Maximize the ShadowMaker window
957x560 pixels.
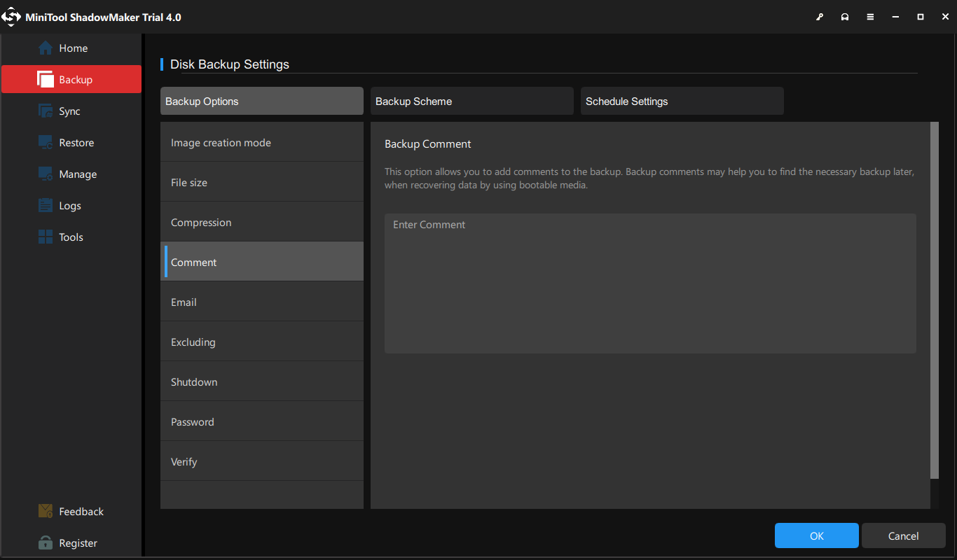click(x=921, y=17)
